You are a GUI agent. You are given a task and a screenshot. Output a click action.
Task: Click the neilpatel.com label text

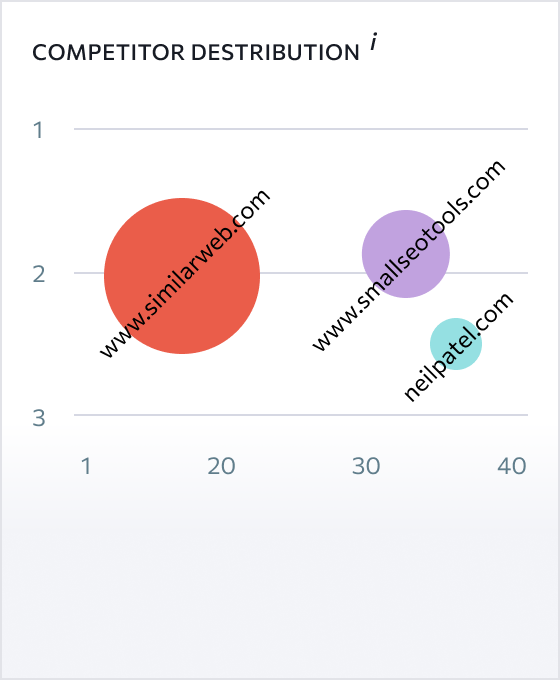[458, 347]
